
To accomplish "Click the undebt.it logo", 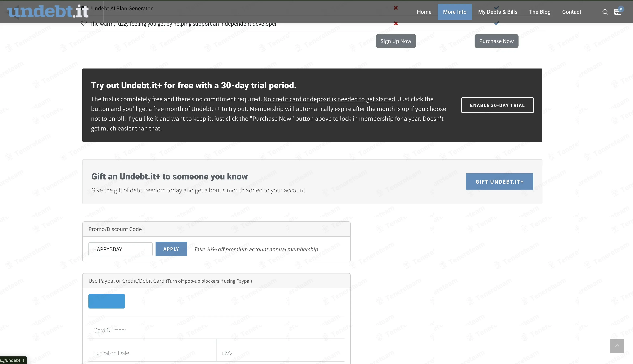I will pos(48,12).
